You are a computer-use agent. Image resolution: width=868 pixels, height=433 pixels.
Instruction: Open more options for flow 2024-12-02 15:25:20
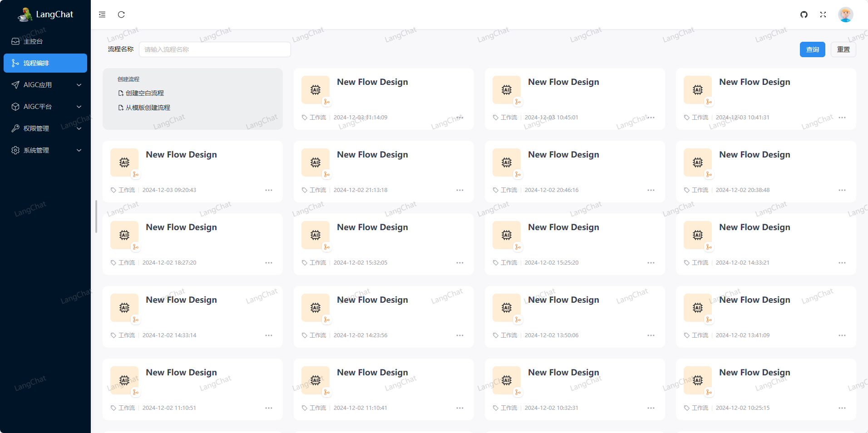[x=651, y=263]
